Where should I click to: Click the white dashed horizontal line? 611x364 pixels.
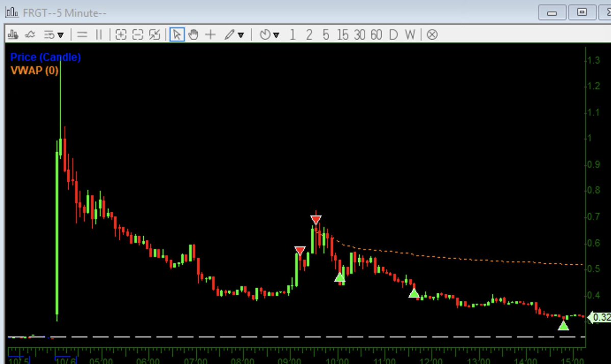point(296,337)
